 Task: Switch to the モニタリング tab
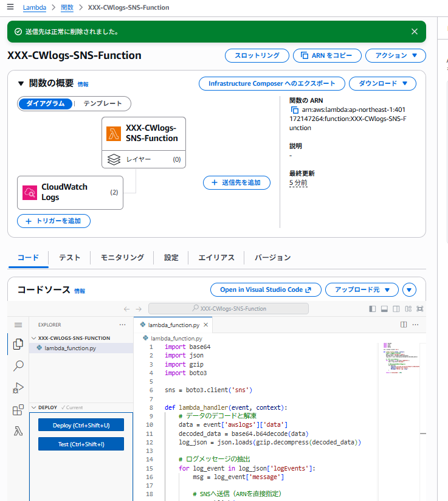click(122, 258)
